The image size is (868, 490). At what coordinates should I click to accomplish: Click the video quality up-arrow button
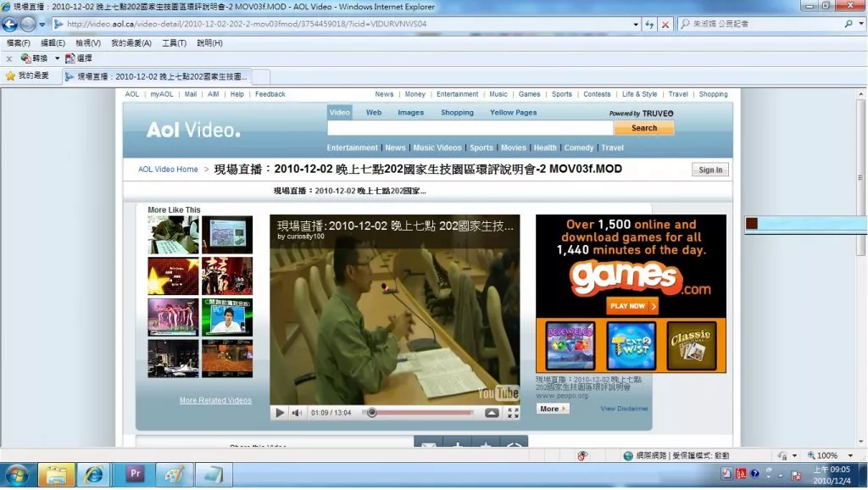[x=492, y=413]
